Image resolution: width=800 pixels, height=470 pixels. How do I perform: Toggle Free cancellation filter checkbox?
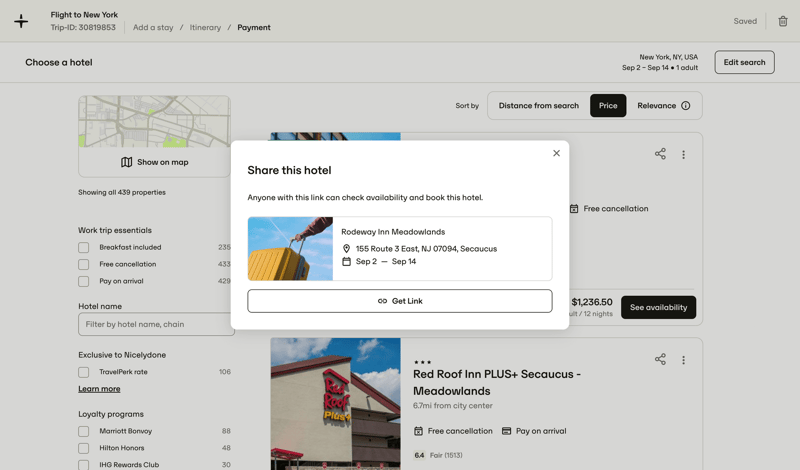click(x=84, y=264)
